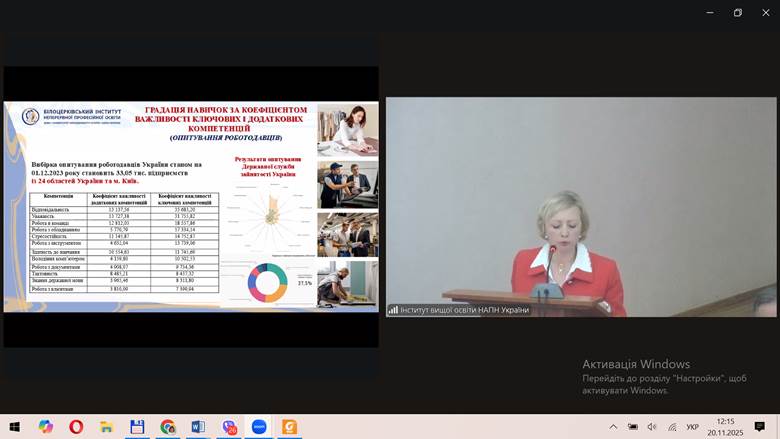Select the shared presentation slide view
Screen dimensions: 780x439
[x=190, y=206]
